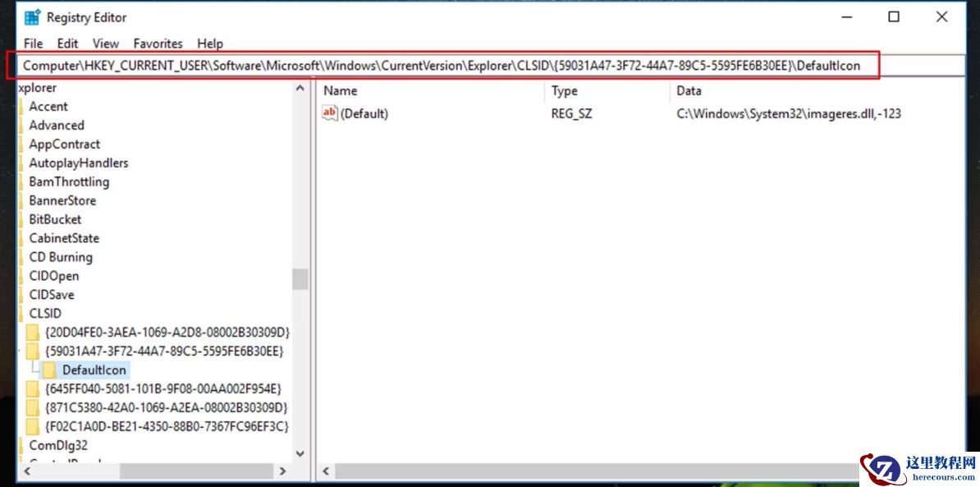Click the Registry Editor icon in the title bar

(x=32, y=16)
